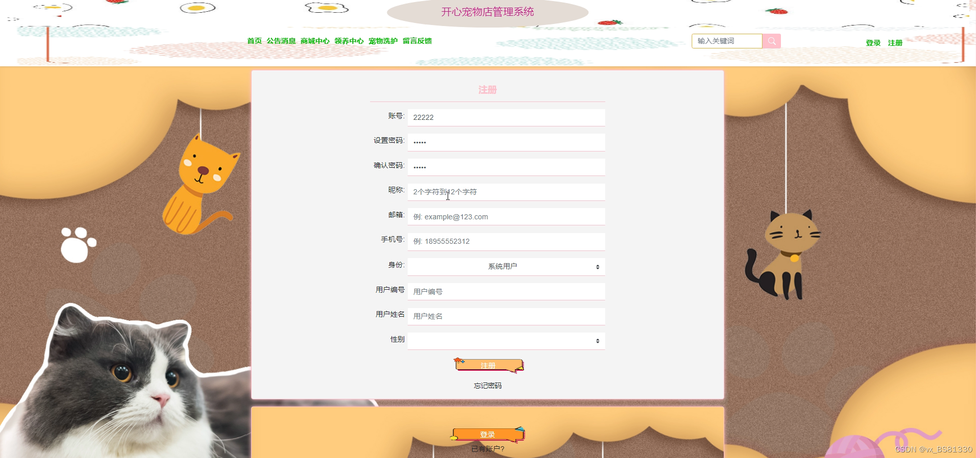Focus the 确认密码 password field
The height and width of the screenshot is (458, 980).
coord(506,167)
